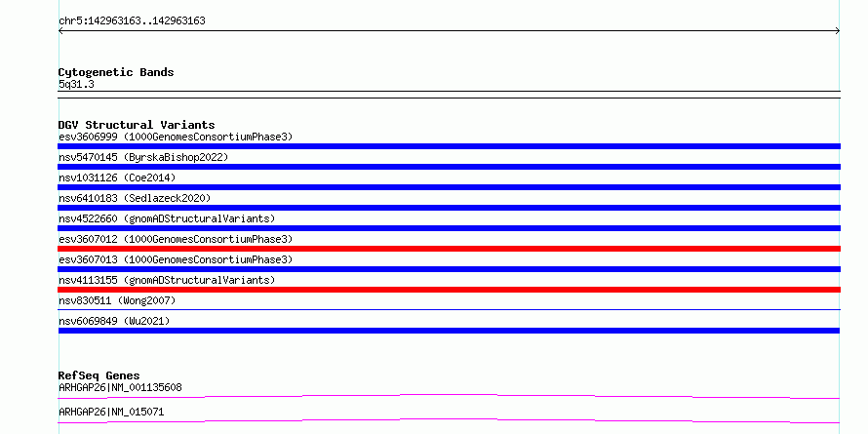868x434 pixels.
Task: Open esv3607012 (1000GenomesConsortiumPhase3) label
Action: pos(176,239)
